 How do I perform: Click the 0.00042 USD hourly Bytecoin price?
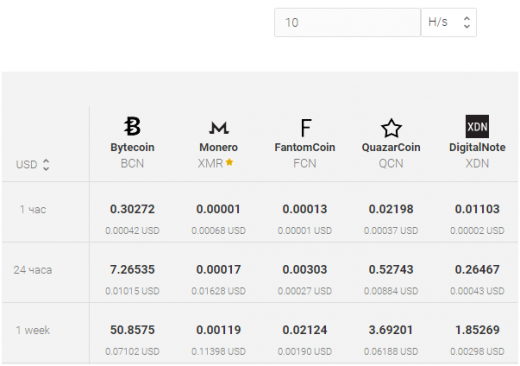click(x=132, y=230)
